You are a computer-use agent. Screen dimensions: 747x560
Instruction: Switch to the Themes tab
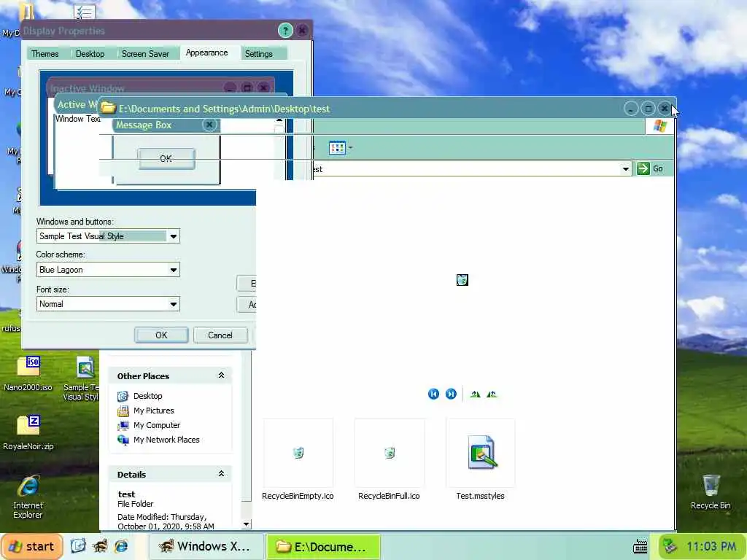pyautogui.click(x=45, y=54)
